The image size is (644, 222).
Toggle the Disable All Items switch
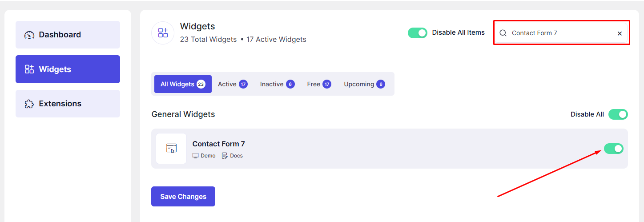[x=417, y=33]
